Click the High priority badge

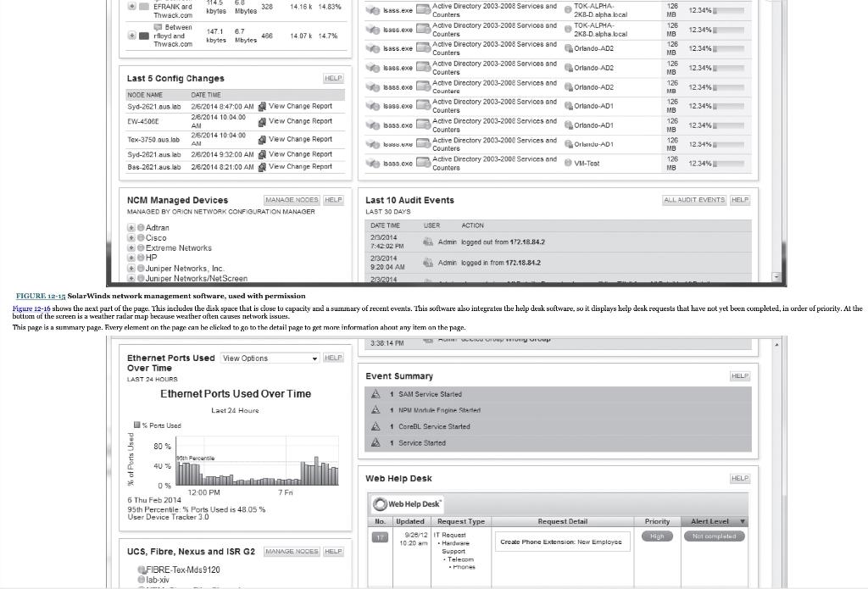657,536
